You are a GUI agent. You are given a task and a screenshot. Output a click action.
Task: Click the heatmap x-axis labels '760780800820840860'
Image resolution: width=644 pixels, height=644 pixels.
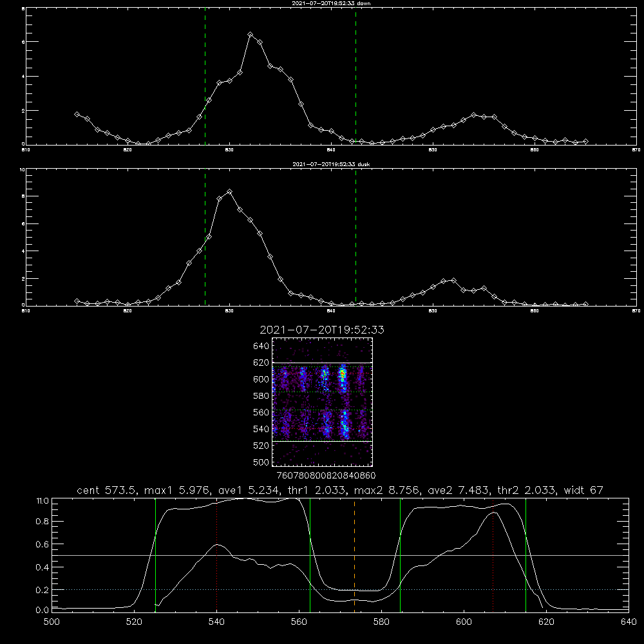(327, 476)
